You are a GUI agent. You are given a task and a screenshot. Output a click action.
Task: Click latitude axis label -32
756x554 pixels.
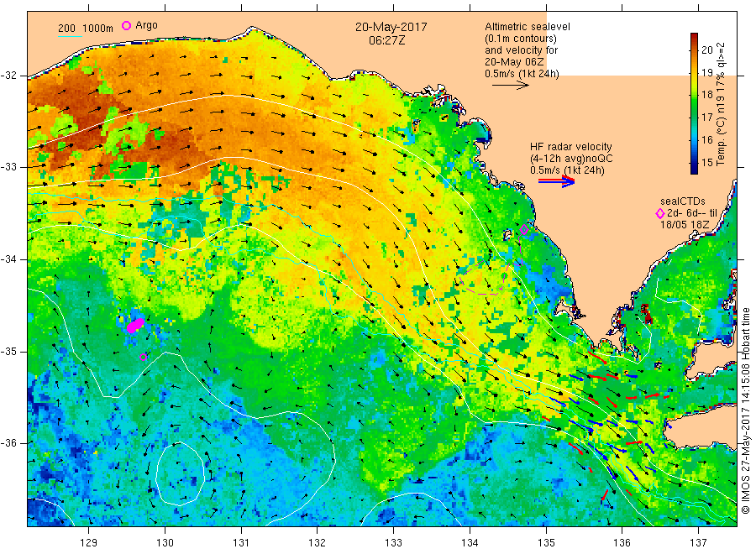pos(8,76)
